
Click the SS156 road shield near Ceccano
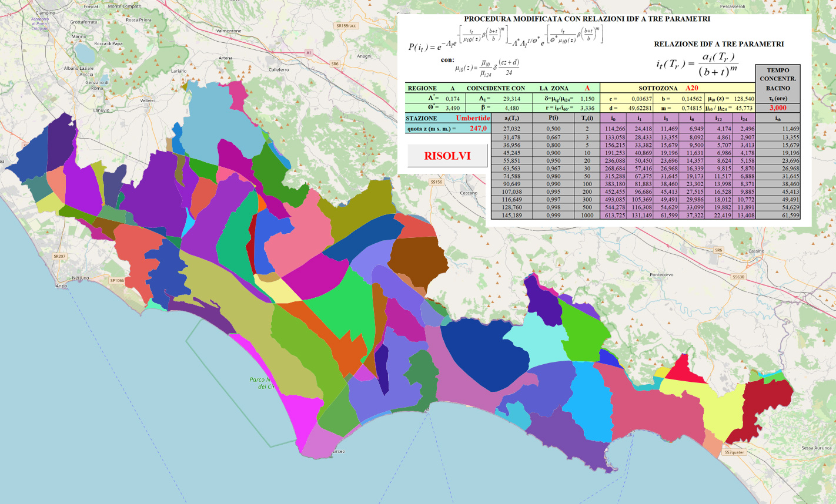[436, 182]
